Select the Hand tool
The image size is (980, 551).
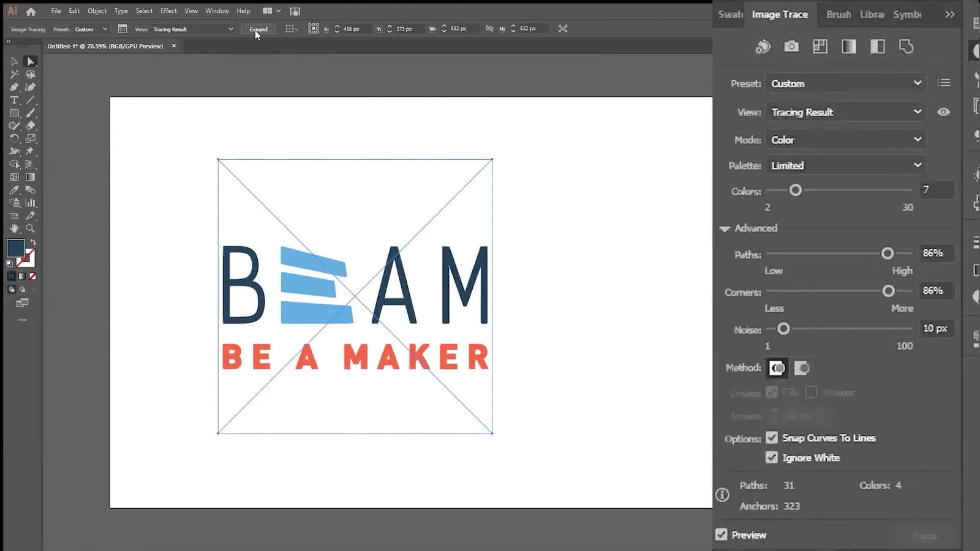14,228
